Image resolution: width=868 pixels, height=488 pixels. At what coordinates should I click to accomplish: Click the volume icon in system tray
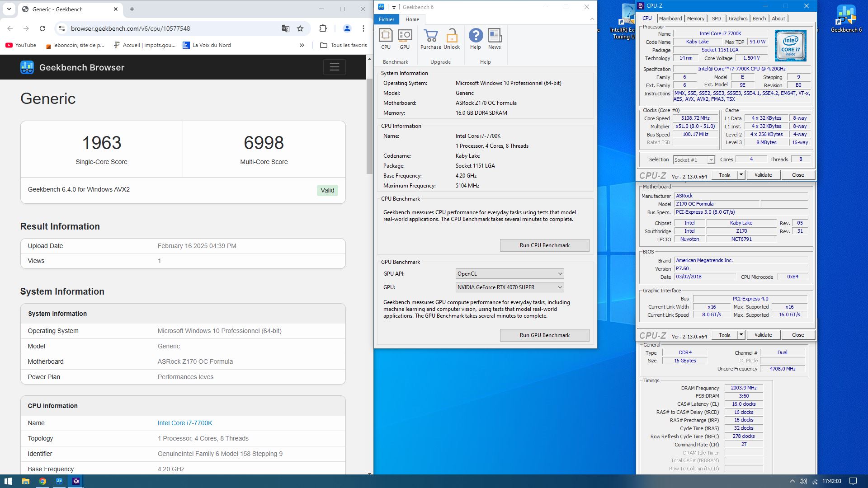[x=803, y=481]
